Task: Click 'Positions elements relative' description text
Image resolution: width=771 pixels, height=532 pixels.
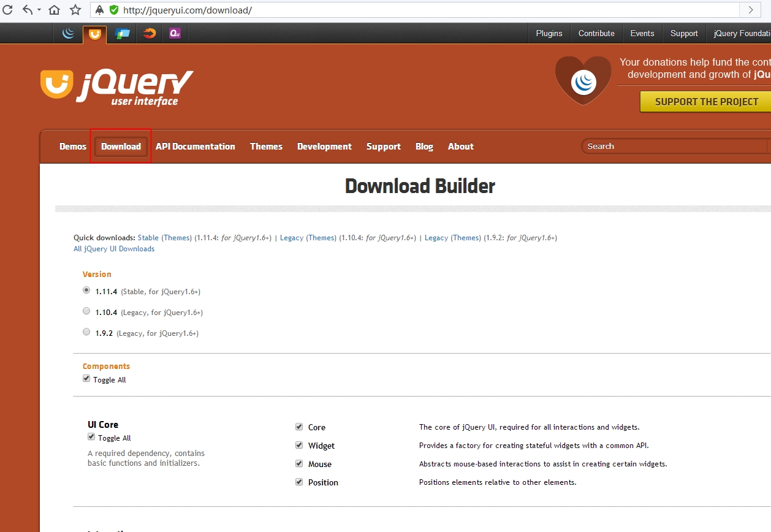Action: (498, 482)
